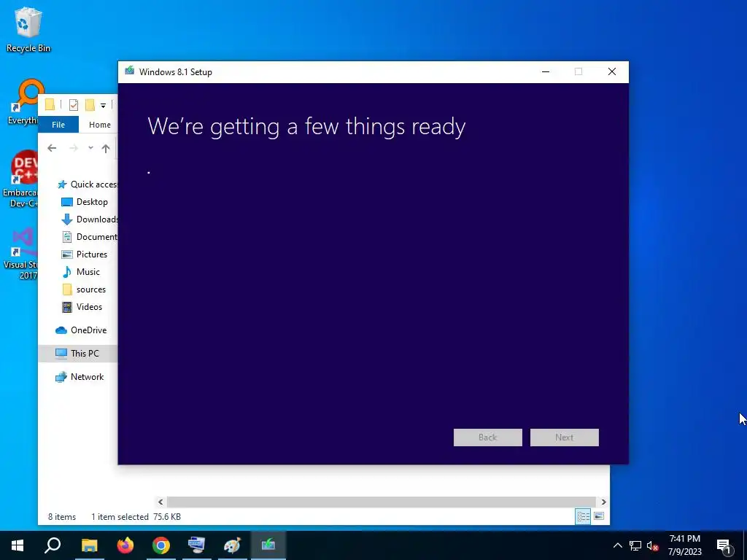
Task: Click the horizontal scrollbar left arrow
Action: 160,502
